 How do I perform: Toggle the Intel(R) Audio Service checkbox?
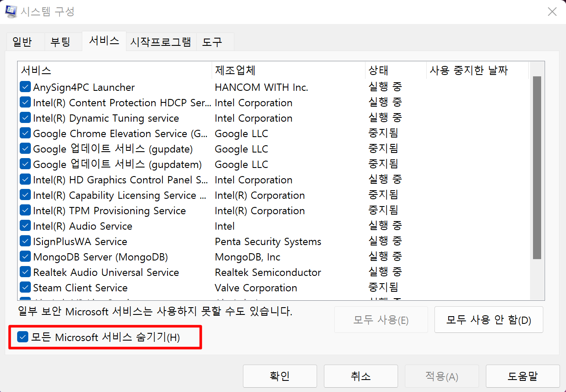pyautogui.click(x=25, y=226)
